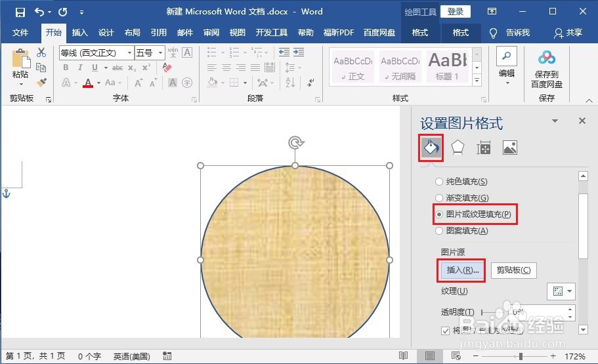Click the rotation handle above the circle
Viewport: 598px width, 364px height.
(295, 143)
